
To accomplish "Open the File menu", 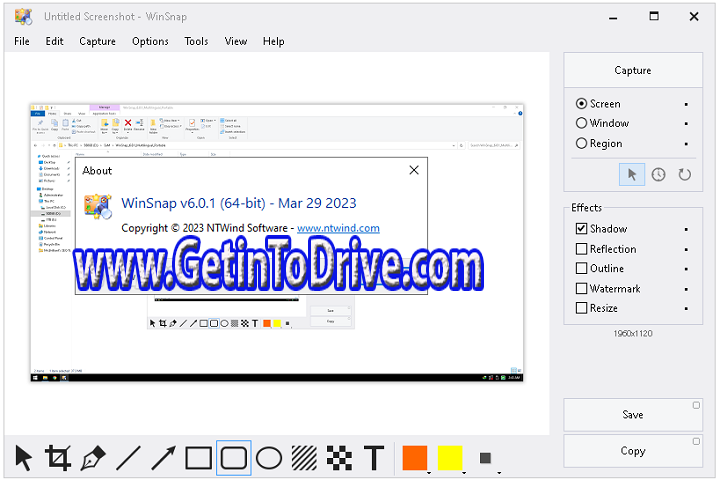I will [22, 41].
